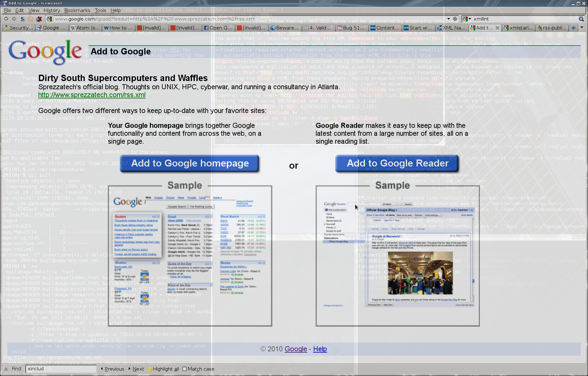
Task: Click Add to Google homepage button
Action: [190, 164]
